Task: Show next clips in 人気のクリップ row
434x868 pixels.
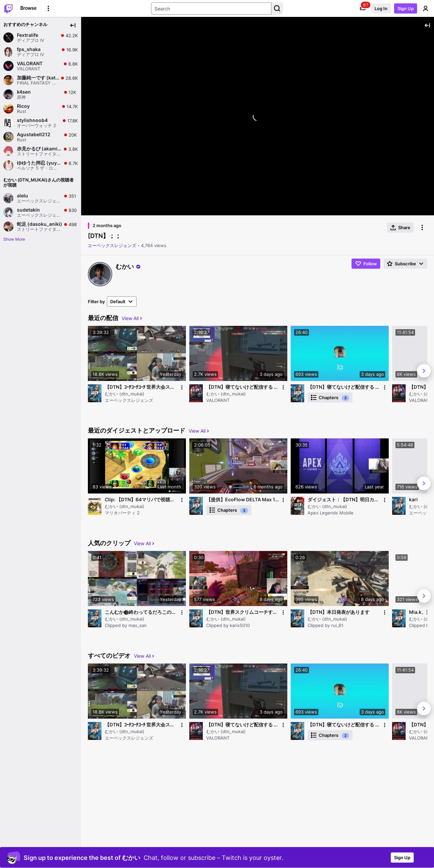Action: (424, 596)
